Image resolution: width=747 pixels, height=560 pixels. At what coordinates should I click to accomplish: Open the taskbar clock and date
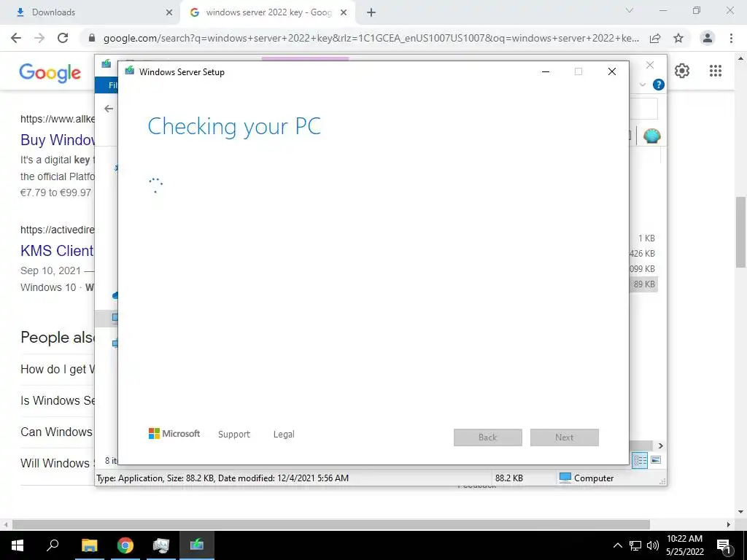coord(684,545)
